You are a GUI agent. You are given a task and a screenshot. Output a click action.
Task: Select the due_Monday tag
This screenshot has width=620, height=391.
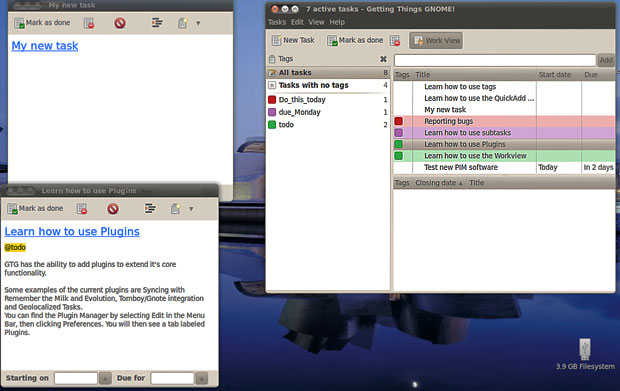[x=328, y=112]
